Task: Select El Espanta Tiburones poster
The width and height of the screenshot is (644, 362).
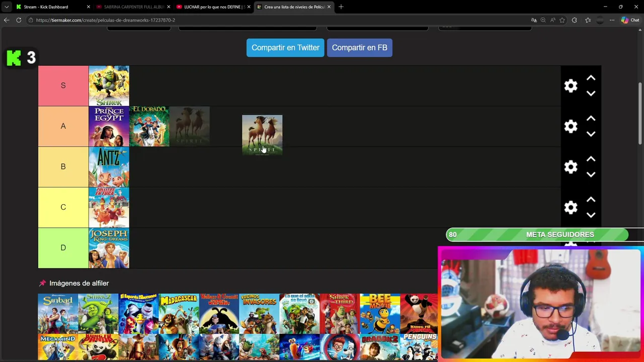Action: [138, 314]
